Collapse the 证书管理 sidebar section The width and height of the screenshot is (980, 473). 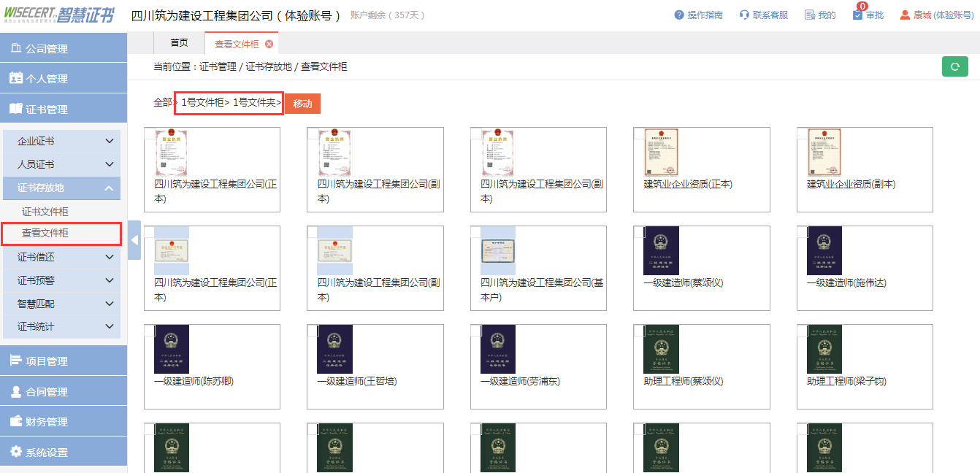point(64,109)
